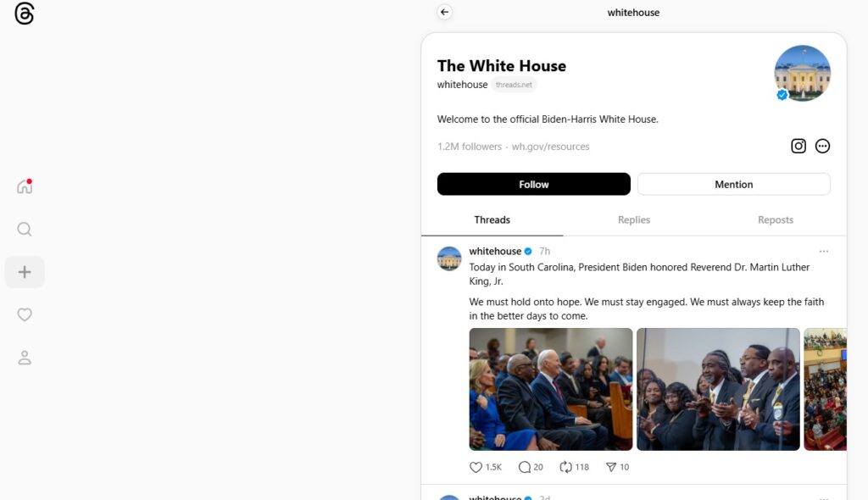Open the comment bubble with 20 replies
Screen dimensions: 868x500
(524, 467)
